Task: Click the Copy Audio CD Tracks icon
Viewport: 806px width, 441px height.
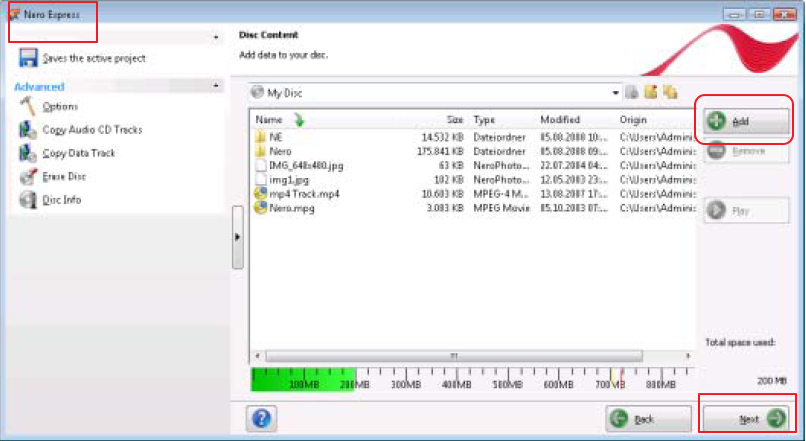Action: click(x=28, y=130)
